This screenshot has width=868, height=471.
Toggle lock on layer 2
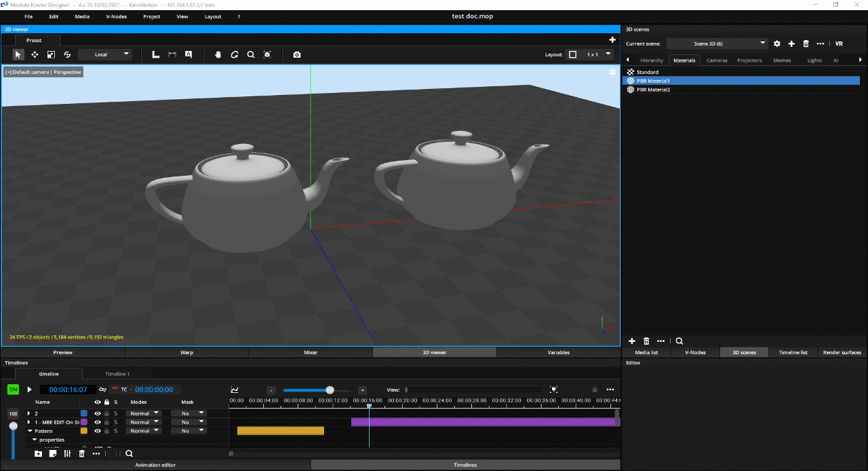click(x=106, y=413)
